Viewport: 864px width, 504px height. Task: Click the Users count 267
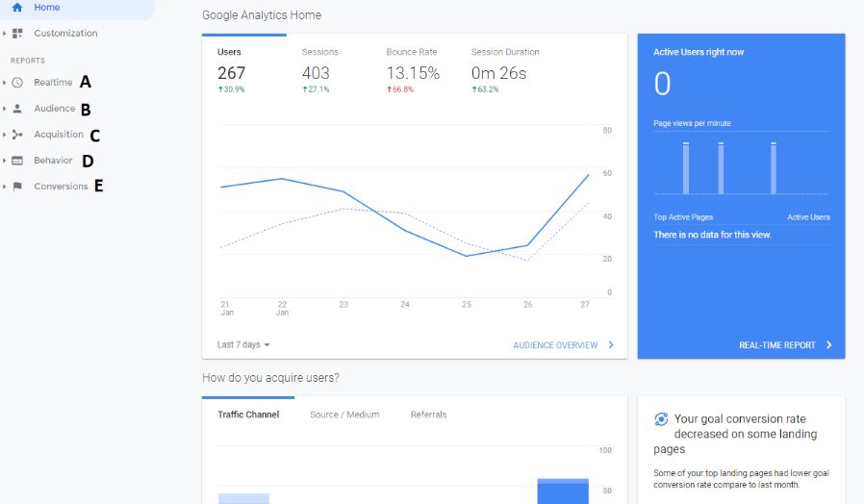pos(232,73)
